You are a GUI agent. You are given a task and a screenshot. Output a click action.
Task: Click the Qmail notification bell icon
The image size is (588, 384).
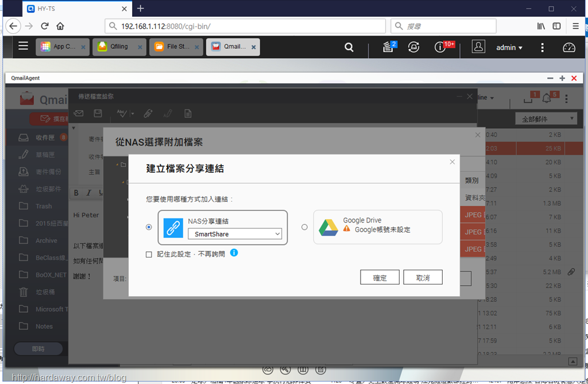(547, 98)
